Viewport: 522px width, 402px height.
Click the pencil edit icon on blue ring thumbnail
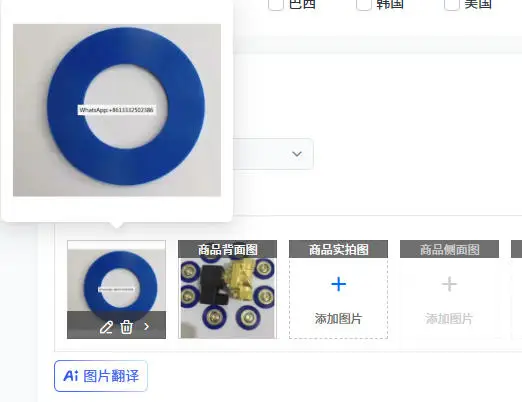(x=106, y=327)
